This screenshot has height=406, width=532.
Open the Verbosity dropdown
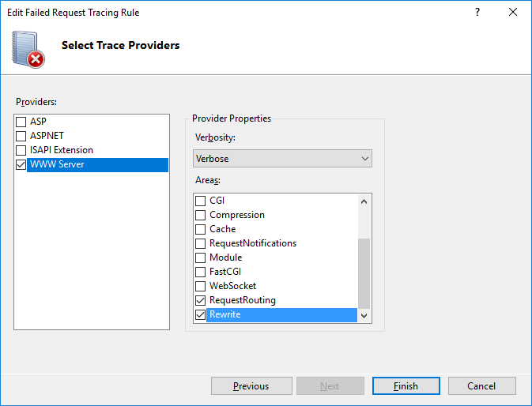coord(282,158)
